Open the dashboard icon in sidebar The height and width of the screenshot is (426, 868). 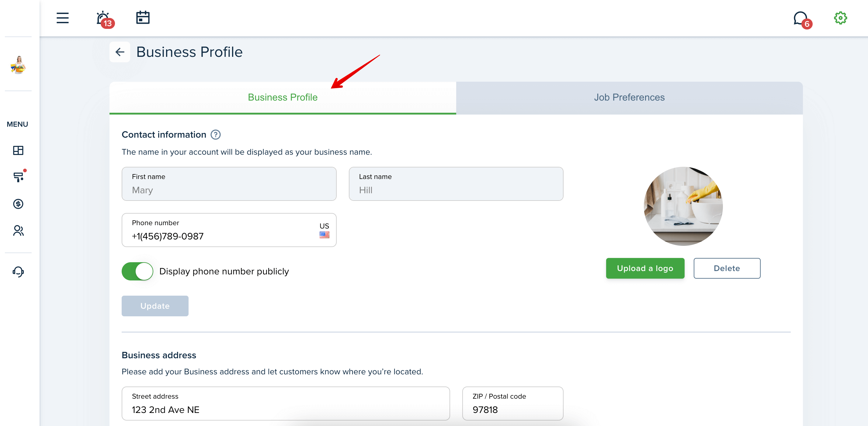point(18,150)
